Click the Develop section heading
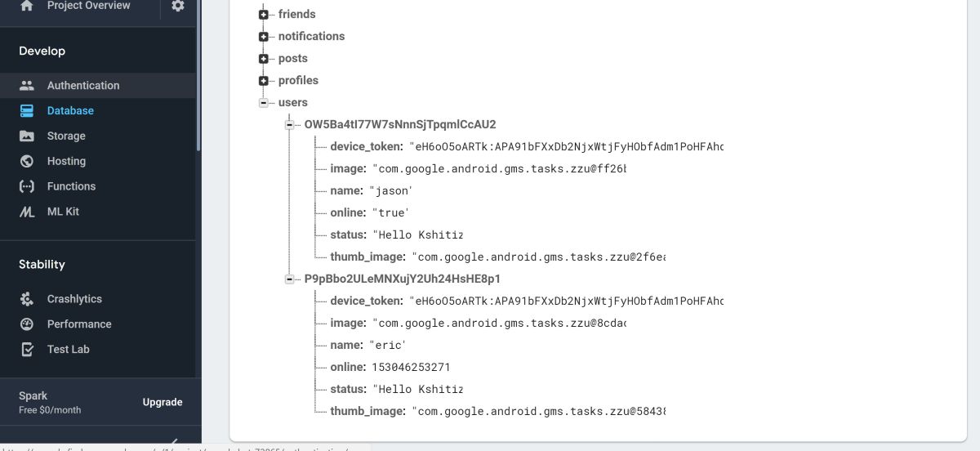The width and height of the screenshot is (980, 451). 42,51
